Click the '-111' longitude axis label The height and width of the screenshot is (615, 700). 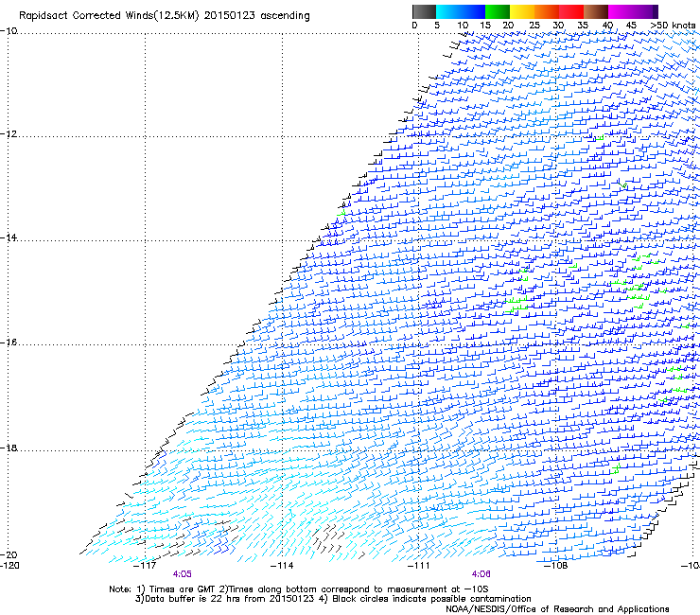coord(419,565)
